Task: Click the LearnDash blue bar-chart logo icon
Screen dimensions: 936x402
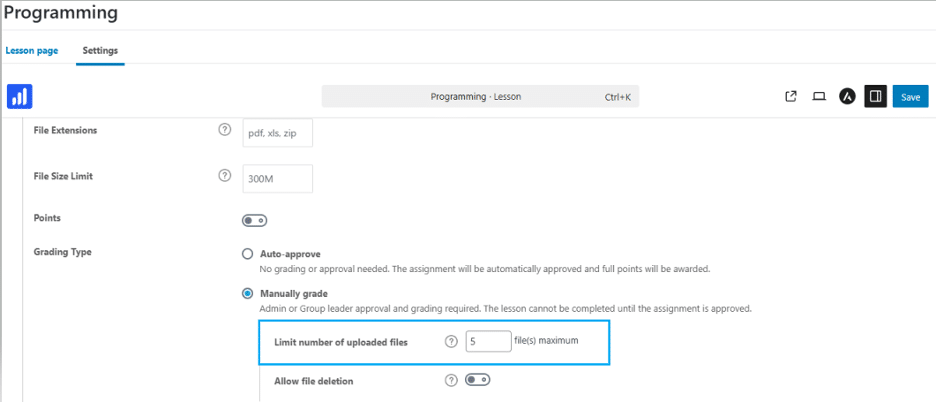Action: (20, 96)
